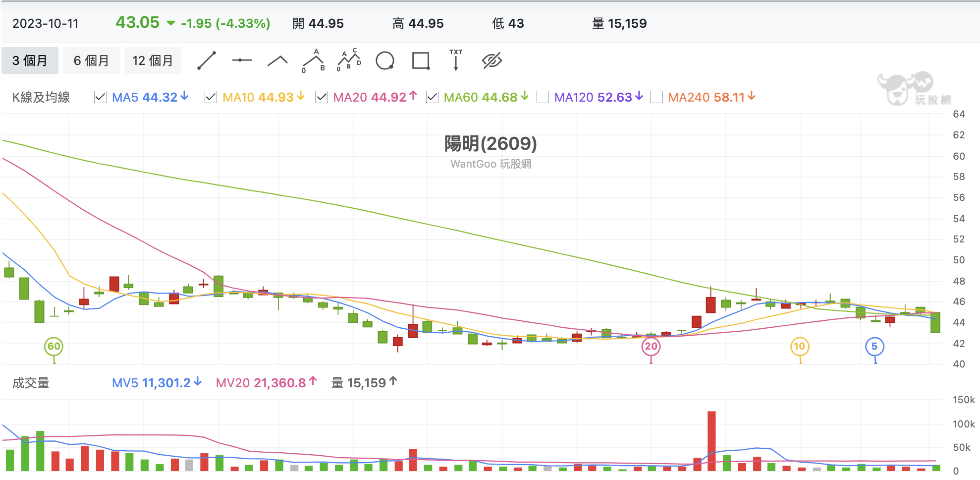
Task: Pick the circle drawing tool
Action: coord(385,61)
